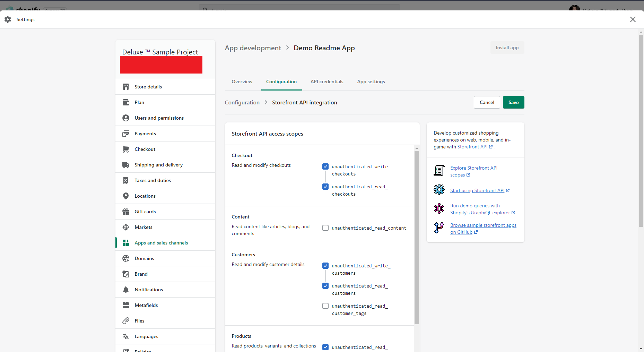Open the Storefront API inline link
Screen dimensions: 644x352
[x=475, y=147]
